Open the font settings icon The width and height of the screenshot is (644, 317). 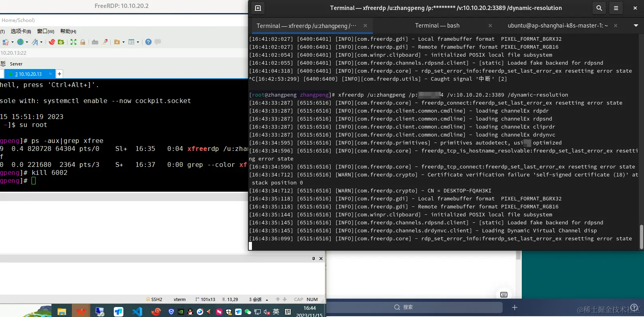(x=35, y=42)
